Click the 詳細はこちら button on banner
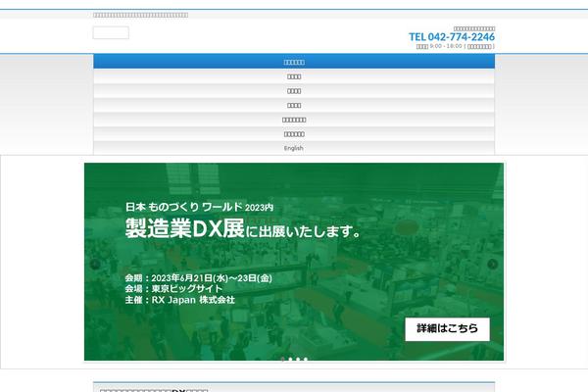Screen dimensions: 588x392 pos(447,329)
